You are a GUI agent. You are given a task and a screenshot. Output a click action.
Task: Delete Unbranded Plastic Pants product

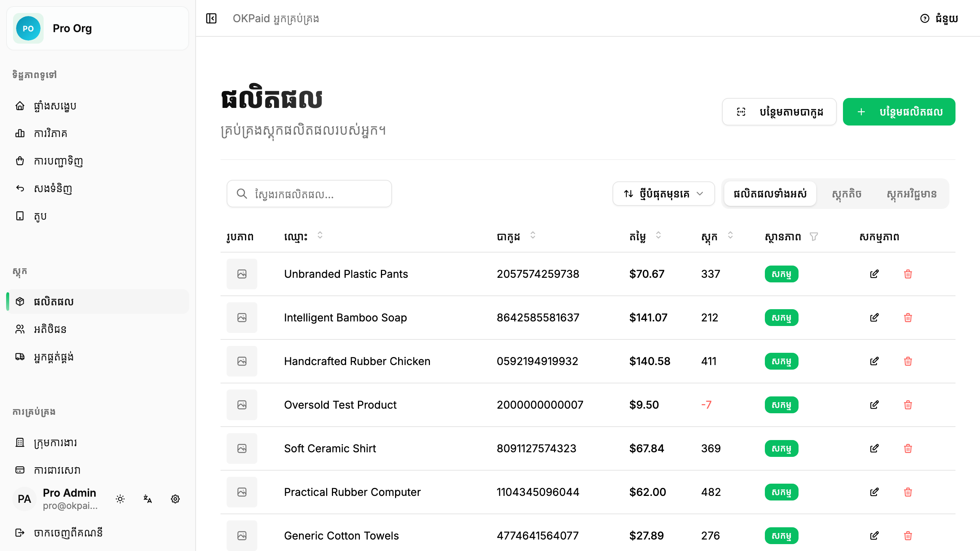point(908,274)
